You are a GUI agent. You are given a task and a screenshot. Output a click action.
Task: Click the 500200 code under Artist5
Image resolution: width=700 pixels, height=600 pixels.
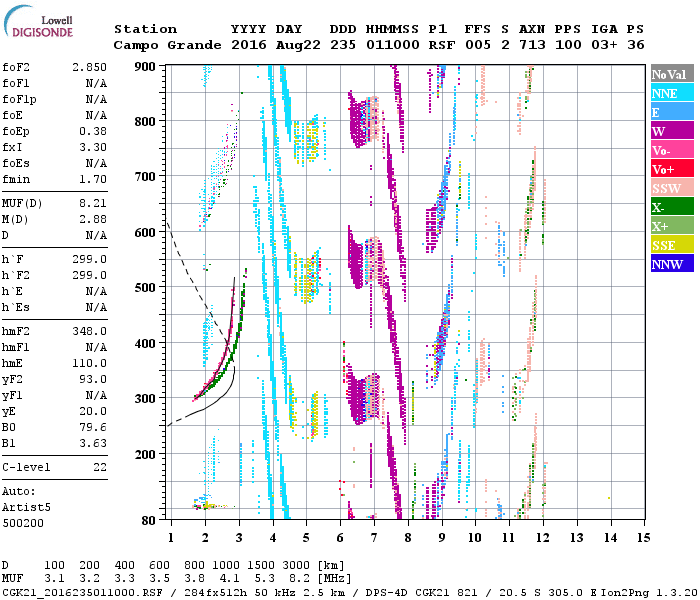pyautogui.click(x=23, y=524)
